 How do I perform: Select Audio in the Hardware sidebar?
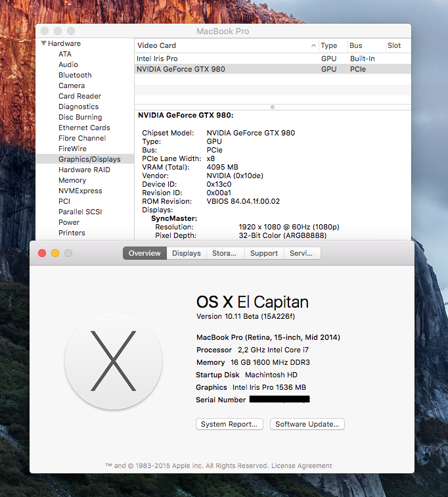(x=68, y=64)
